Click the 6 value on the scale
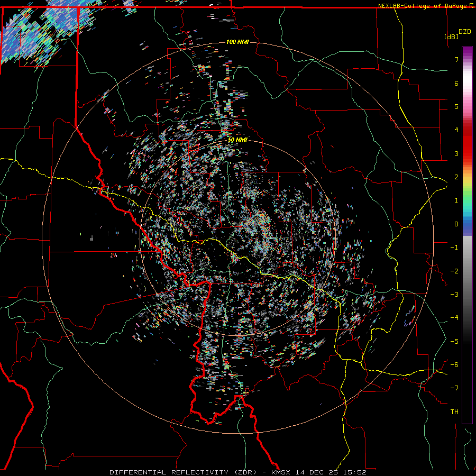This screenshot has height=476, width=476. point(456,83)
